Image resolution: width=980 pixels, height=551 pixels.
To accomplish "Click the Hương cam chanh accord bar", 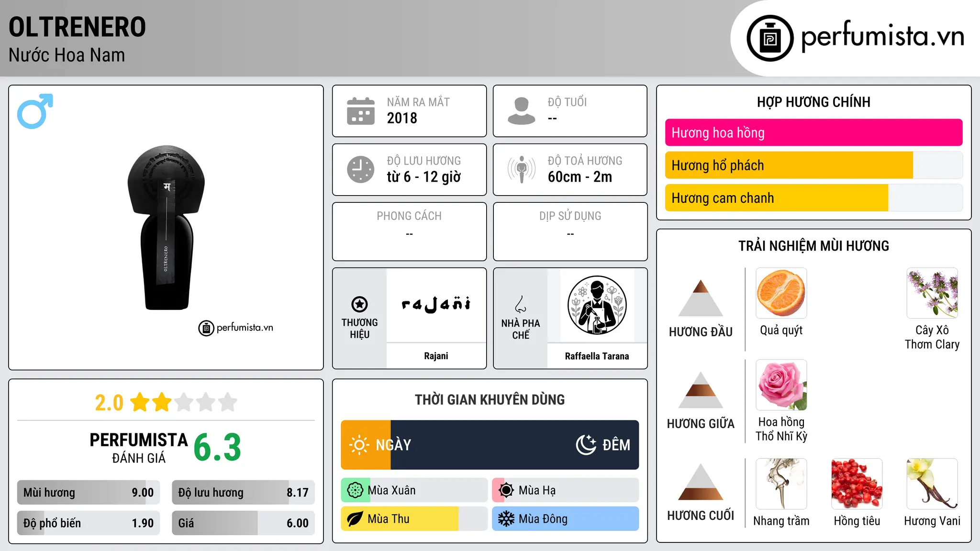I will pos(813,198).
